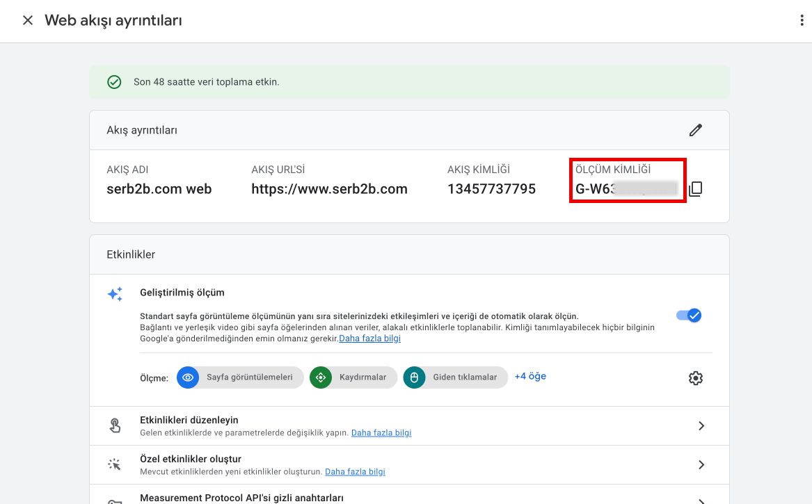Expand Measurement Protocol API chevron
This screenshot has height=504, width=812.
[x=701, y=499]
